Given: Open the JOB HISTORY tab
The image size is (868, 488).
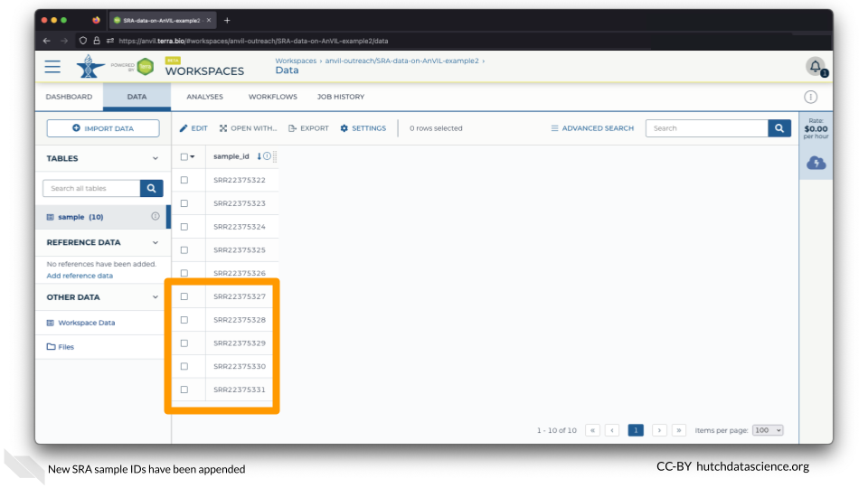Looking at the screenshot, I should point(340,97).
